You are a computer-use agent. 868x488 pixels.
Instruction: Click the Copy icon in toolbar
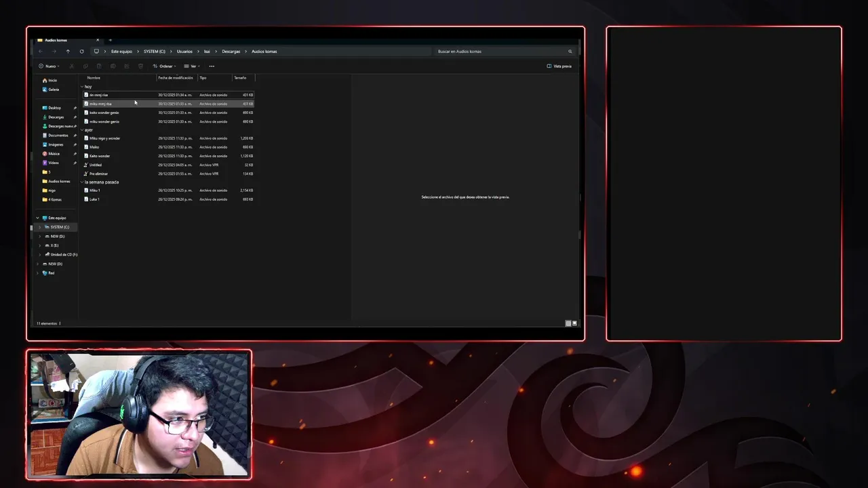(85, 66)
